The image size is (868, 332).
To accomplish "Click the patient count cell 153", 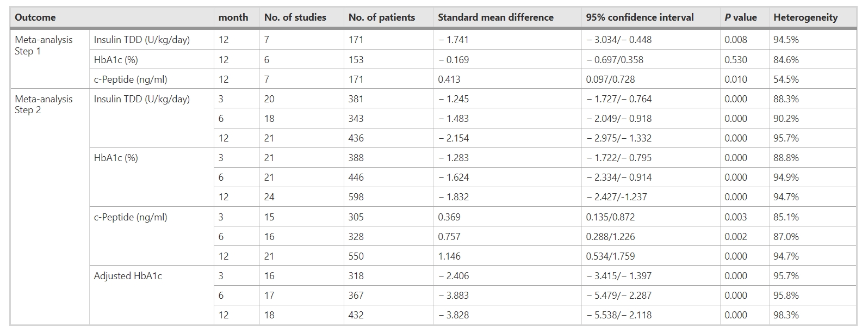I will (x=356, y=60).
